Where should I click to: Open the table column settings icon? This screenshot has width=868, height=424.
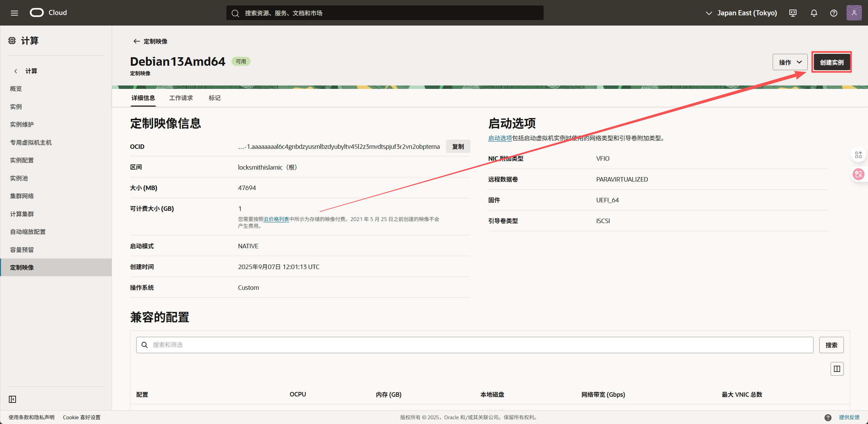pos(837,369)
